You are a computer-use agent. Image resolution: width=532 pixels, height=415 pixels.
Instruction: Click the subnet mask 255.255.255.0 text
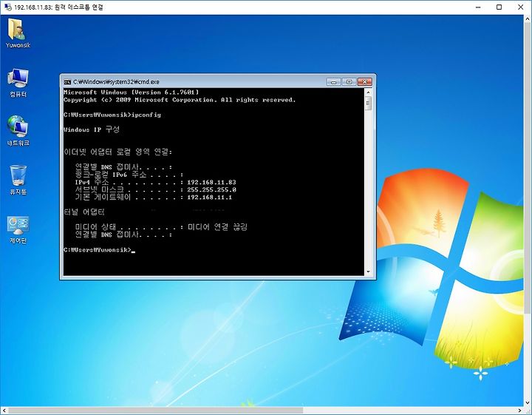click(211, 190)
